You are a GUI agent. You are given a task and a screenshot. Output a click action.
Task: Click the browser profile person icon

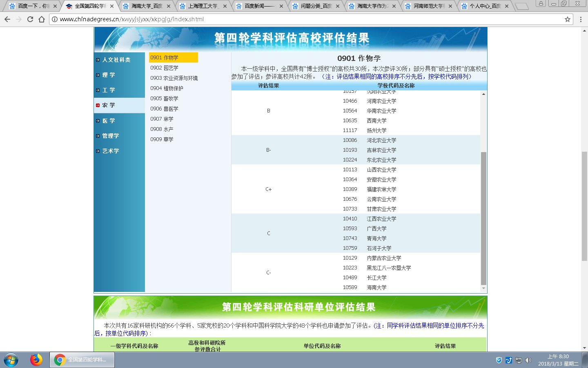coord(541,4)
